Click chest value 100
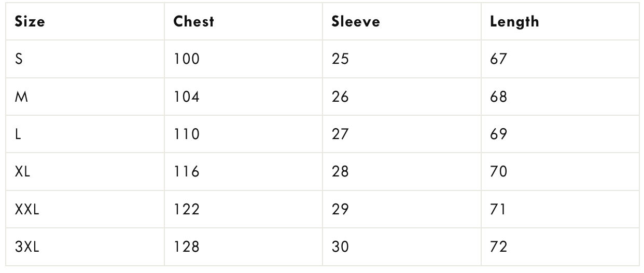644x273 pixels. 187,59
